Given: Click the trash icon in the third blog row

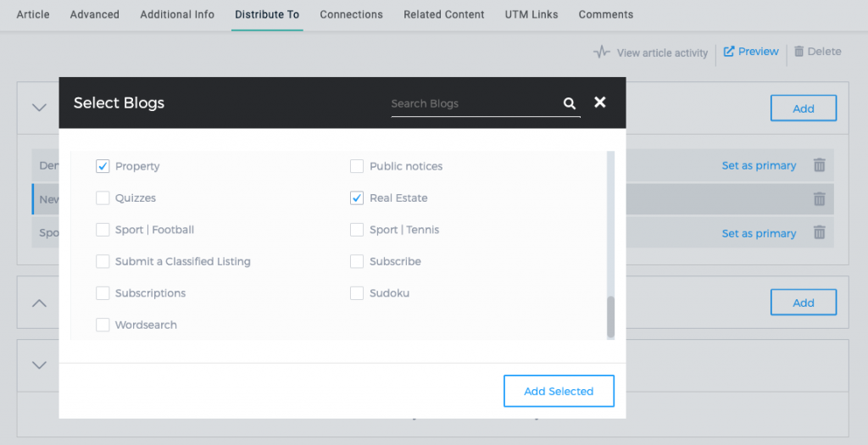Looking at the screenshot, I should click(x=820, y=232).
